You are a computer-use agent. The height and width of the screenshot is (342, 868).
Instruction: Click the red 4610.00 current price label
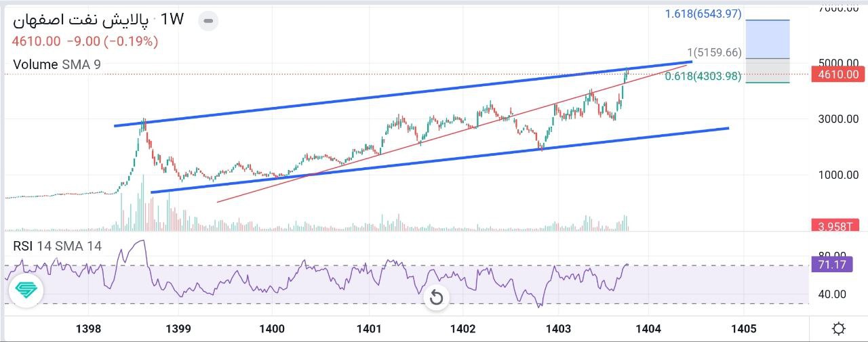pyautogui.click(x=837, y=74)
